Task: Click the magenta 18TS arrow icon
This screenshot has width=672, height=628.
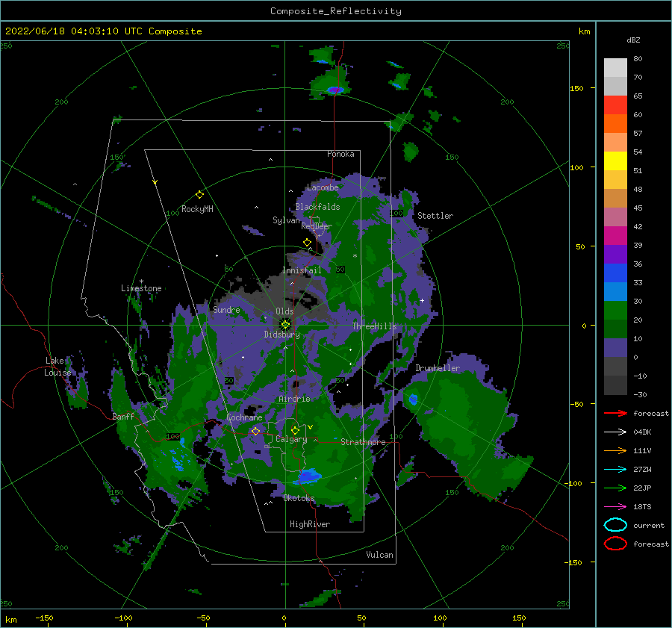Action: point(615,507)
